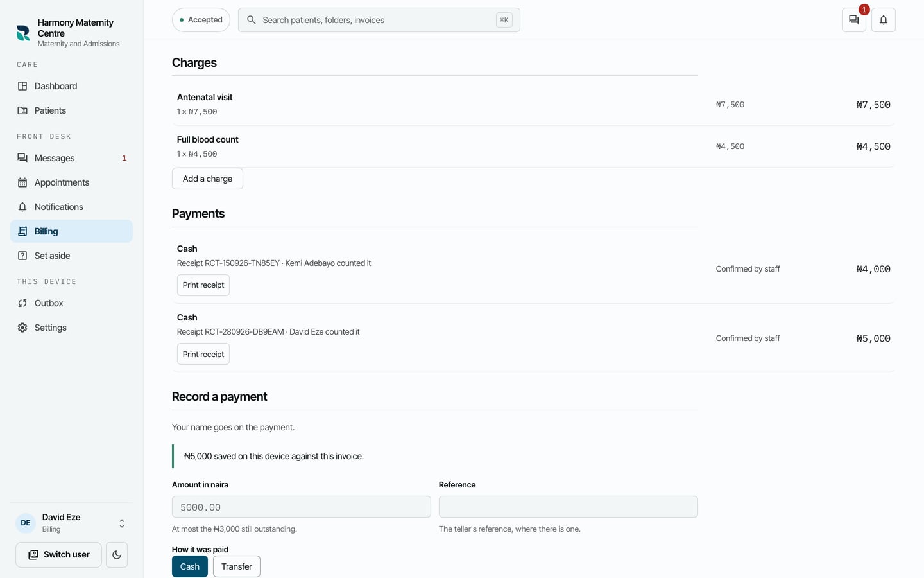Click the red unread badge on messages icon
The height and width of the screenshot is (578, 924).
(x=864, y=10)
